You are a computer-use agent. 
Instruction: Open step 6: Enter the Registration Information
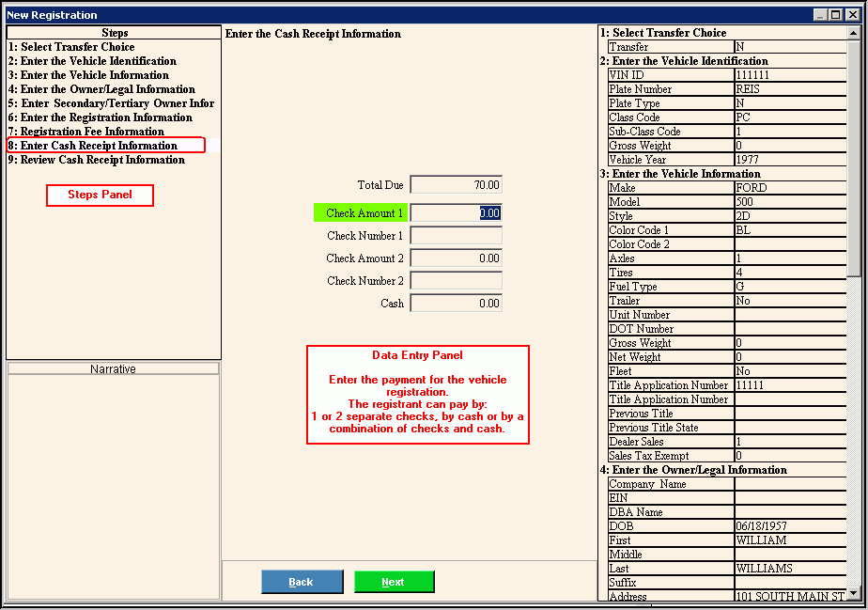point(100,117)
